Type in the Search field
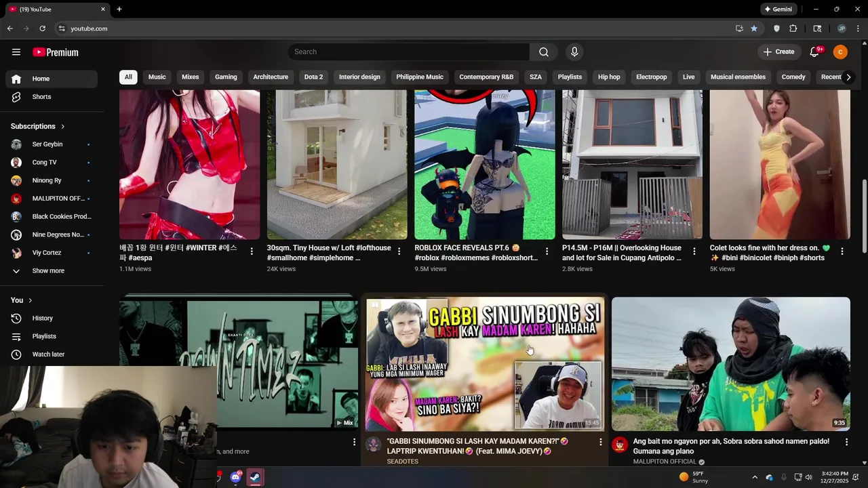868x488 pixels. coord(409,52)
